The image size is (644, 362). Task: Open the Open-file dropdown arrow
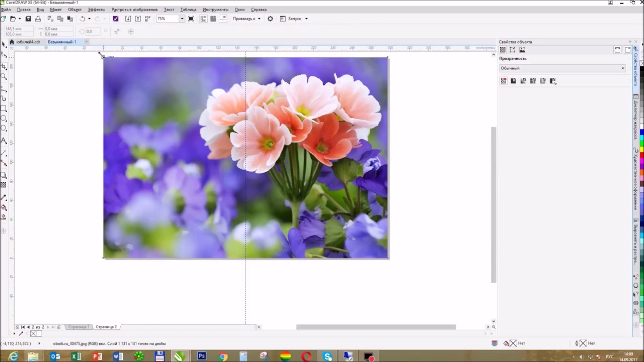[x=19, y=19]
